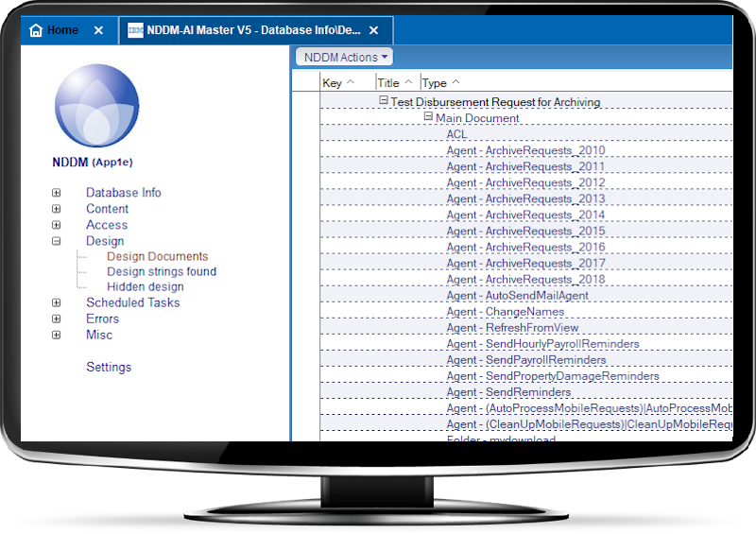Click the IBM icon on NDDM-AI tab

coord(134,30)
